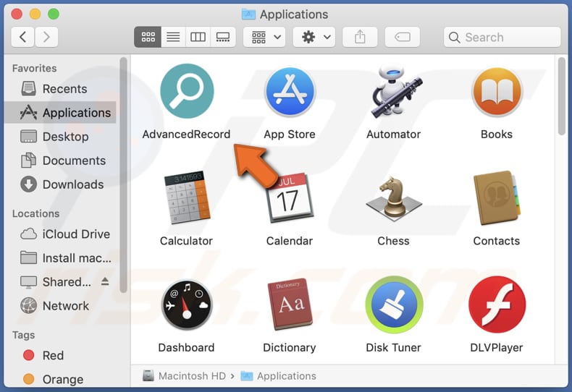Switch to gallery view
Image resolution: width=572 pixels, height=392 pixels.
[223, 37]
